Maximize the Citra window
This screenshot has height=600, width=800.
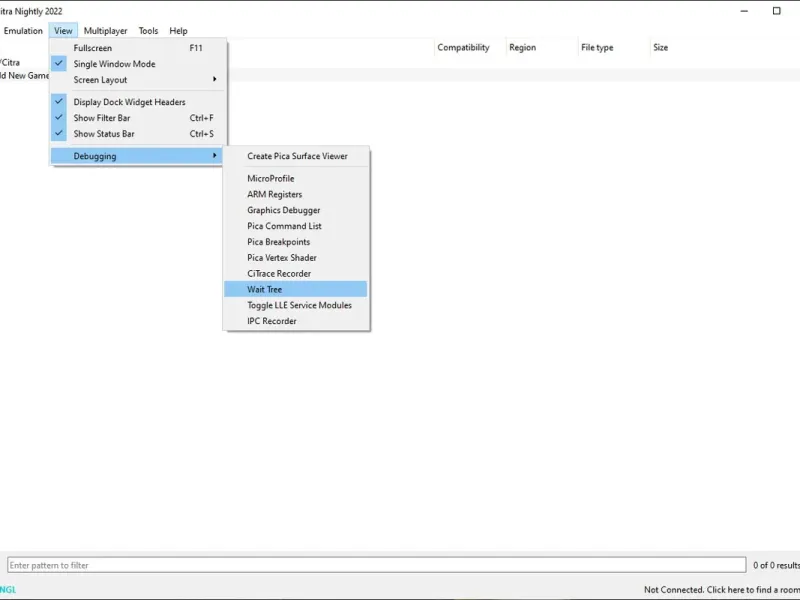tap(777, 11)
